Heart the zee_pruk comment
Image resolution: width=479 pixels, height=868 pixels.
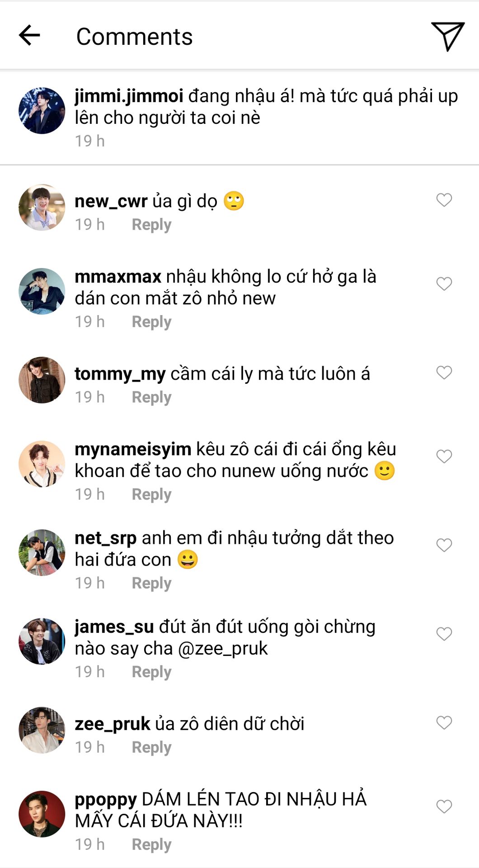(444, 722)
